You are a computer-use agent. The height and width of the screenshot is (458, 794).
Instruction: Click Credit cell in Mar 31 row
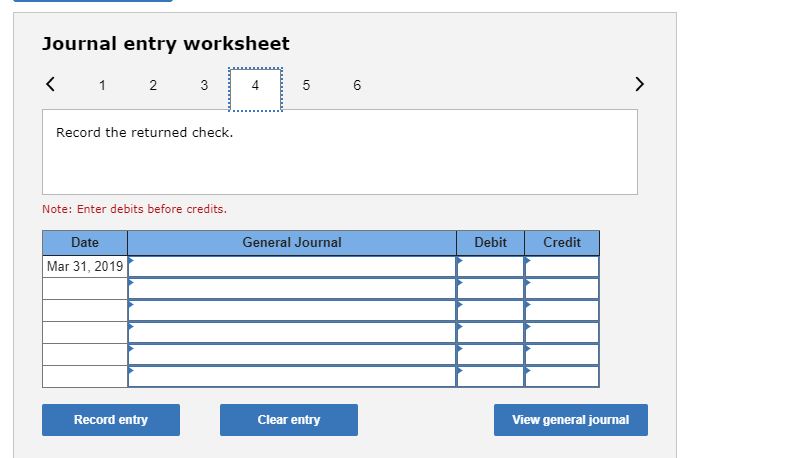pyautogui.click(x=562, y=266)
